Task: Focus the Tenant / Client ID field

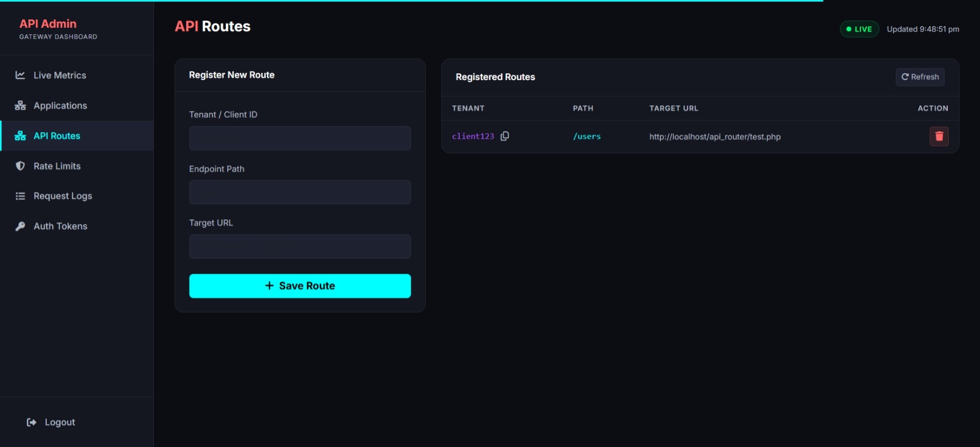Action: (300, 138)
